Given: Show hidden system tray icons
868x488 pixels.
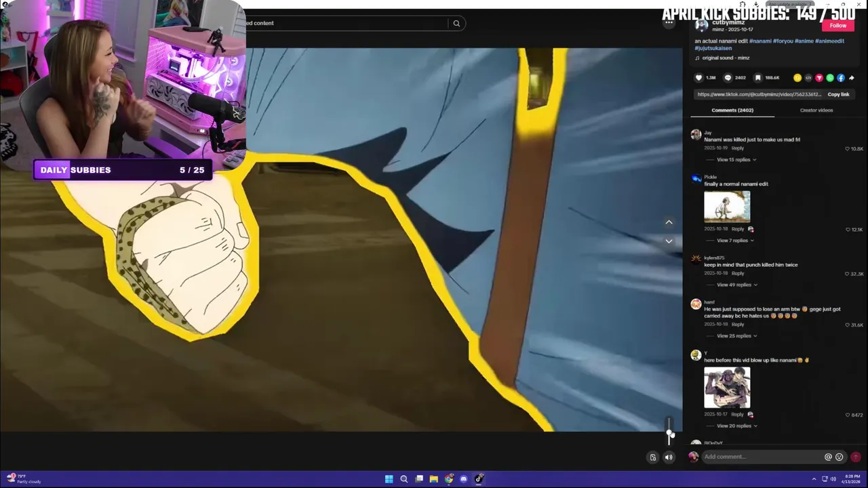Looking at the screenshot, I should pos(814,479).
